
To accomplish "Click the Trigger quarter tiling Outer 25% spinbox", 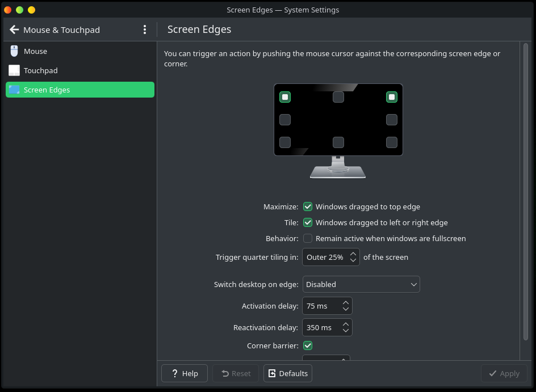I will tap(325, 257).
